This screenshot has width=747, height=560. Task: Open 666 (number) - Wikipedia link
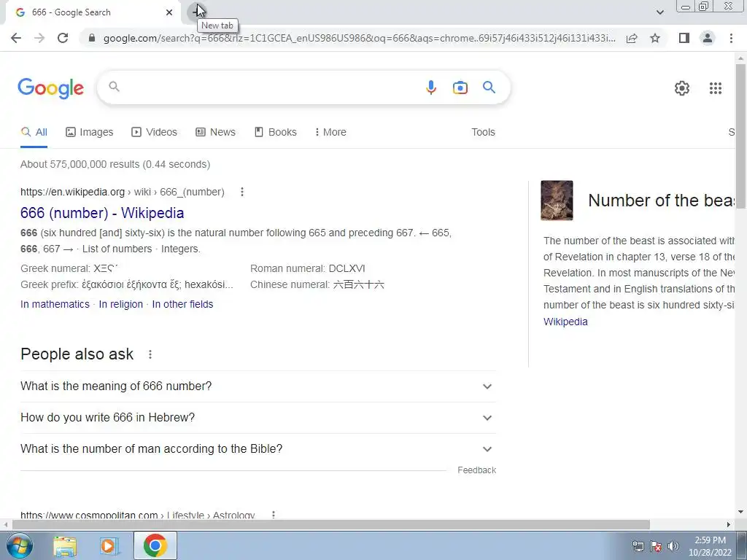coord(102,213)
